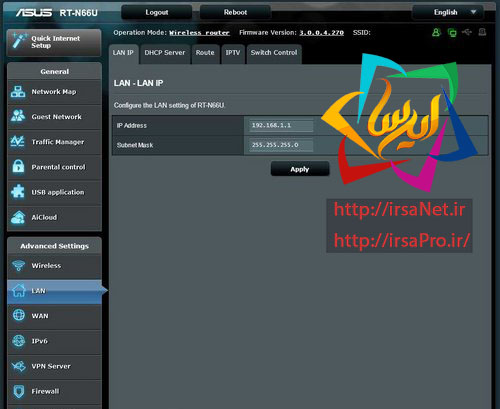Image resolution: width=500 pixels, height=409 pixels.
Task: Open VPN Server label
Action: [x=51, y=366]
